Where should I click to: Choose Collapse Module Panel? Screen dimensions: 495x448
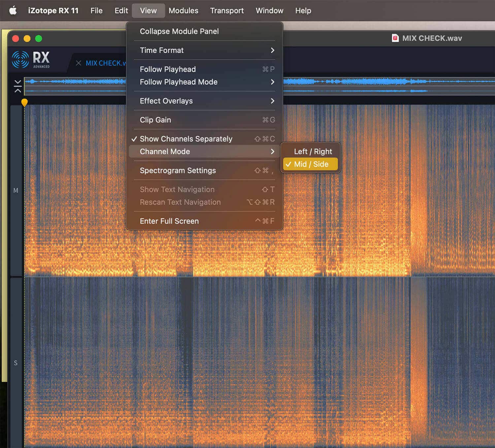pyautogui.click(x=205, y=31)
